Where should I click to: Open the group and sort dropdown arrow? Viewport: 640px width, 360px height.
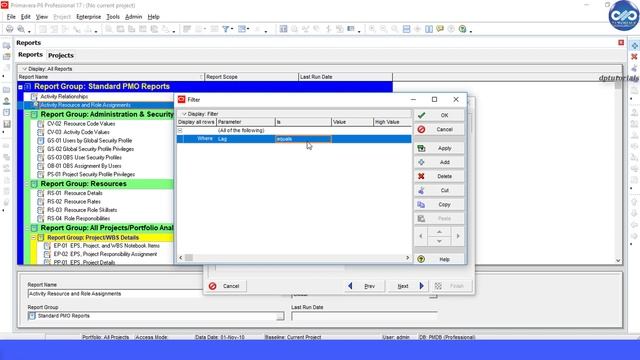point(248,29)
